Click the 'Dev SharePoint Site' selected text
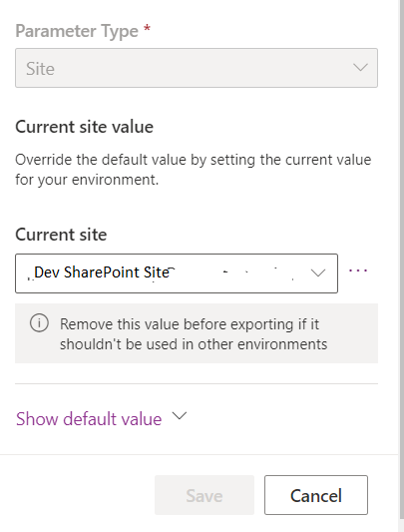This screenshot has height=532, width=404. point(102,272)
